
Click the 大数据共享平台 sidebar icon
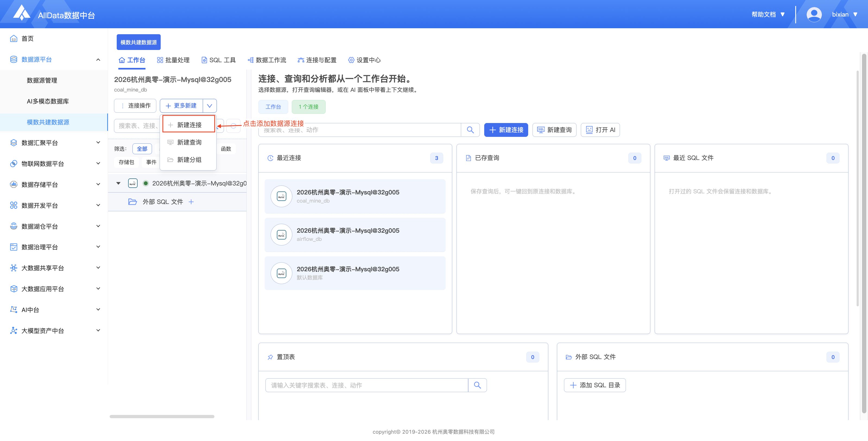tap(14, 268)
